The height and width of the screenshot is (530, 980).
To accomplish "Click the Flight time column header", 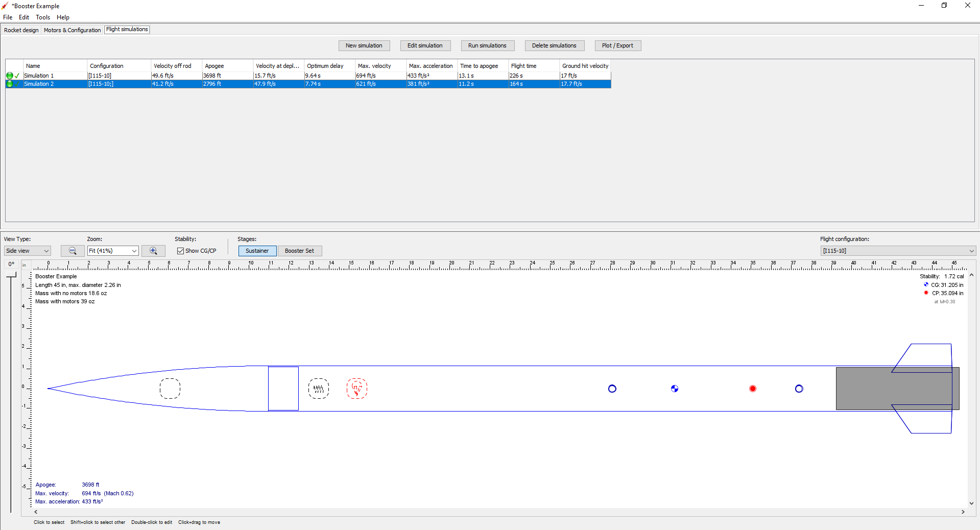I will (534, 66).
